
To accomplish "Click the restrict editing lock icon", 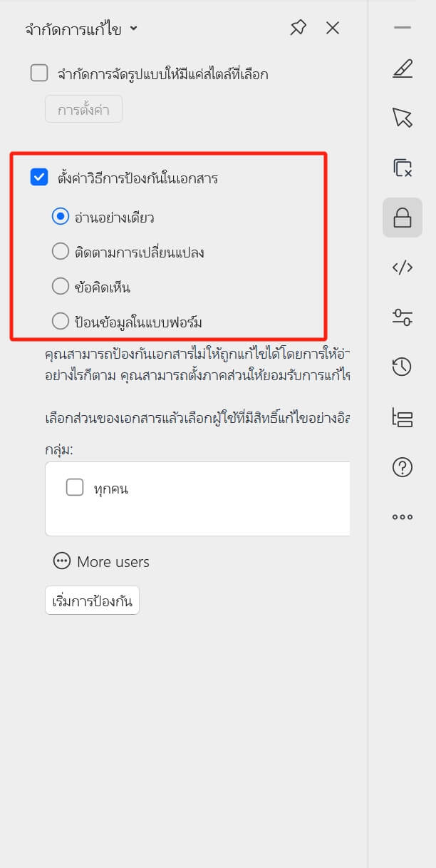I will 403,218.
